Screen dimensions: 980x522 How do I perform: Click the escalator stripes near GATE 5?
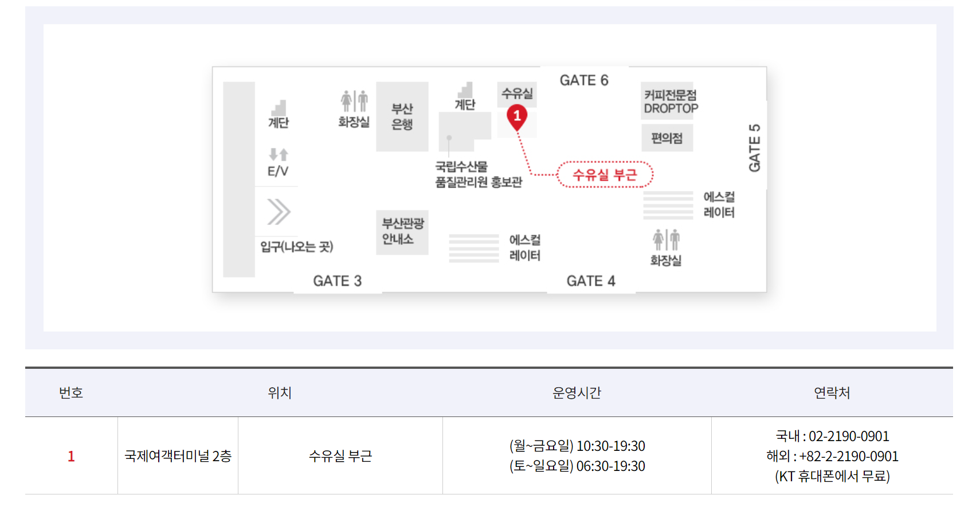coord(668,205)
